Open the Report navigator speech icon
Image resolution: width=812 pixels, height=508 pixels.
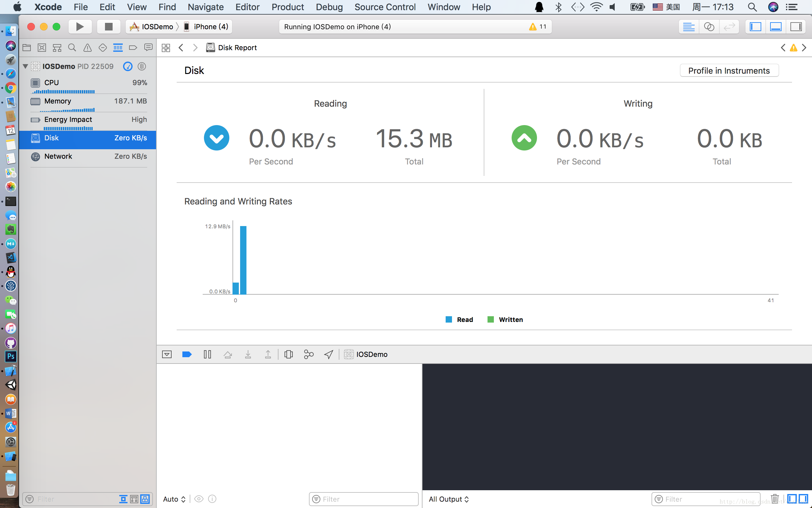point(148,48)
